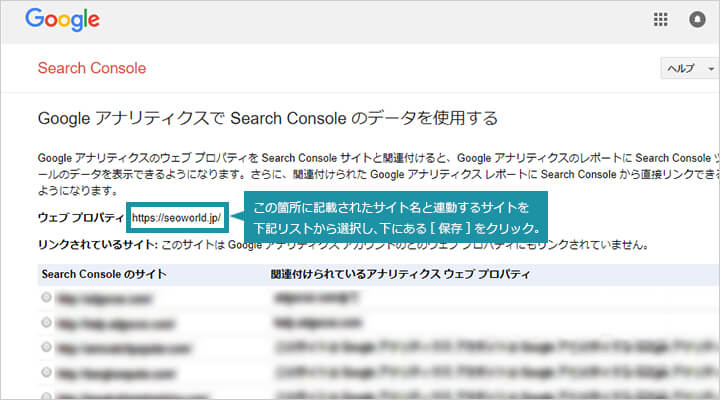Click the "リンクされているサイト:" label
Viewport: 720px width, 400px height.
(x=98, y=244)
